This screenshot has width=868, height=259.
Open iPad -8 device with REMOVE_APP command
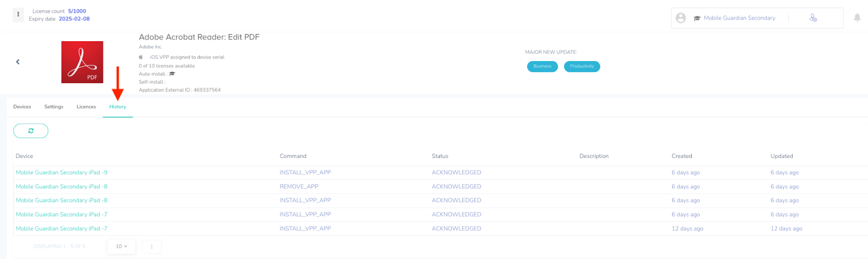click(x=61, y=187)
